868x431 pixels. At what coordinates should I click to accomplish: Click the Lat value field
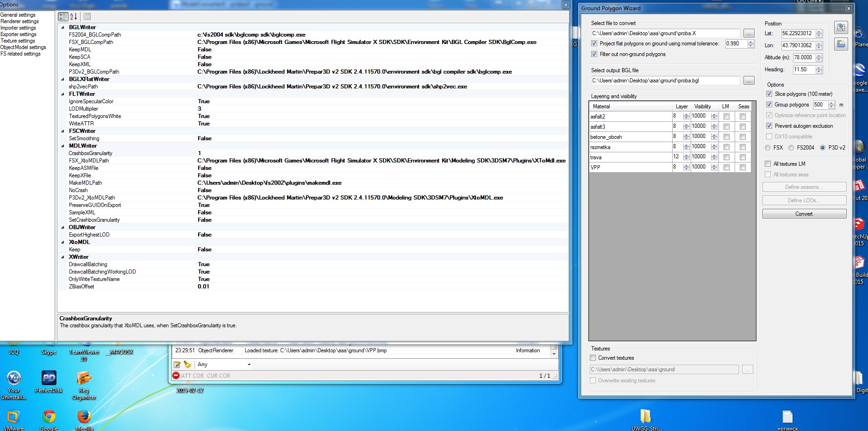798,33
